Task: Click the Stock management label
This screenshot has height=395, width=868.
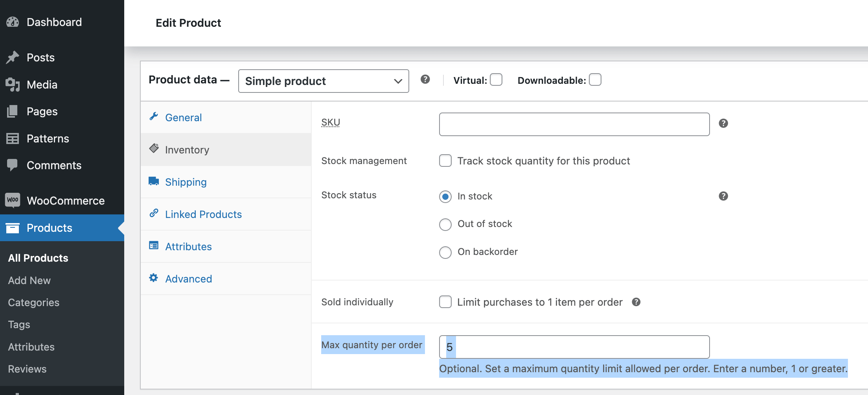Action: [x=364, y=161]
